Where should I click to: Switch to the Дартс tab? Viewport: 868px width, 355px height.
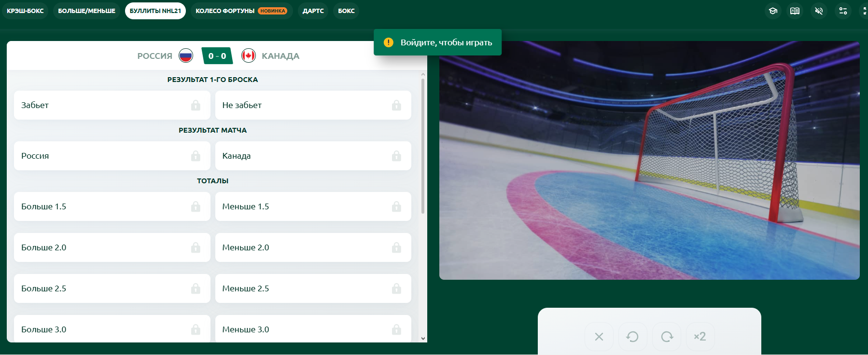pos(313,11)
